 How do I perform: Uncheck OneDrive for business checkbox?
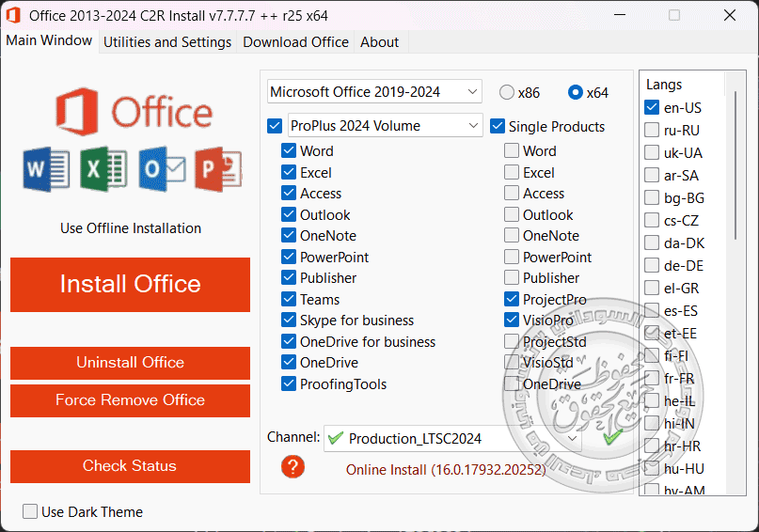click(x=289, y=341)
